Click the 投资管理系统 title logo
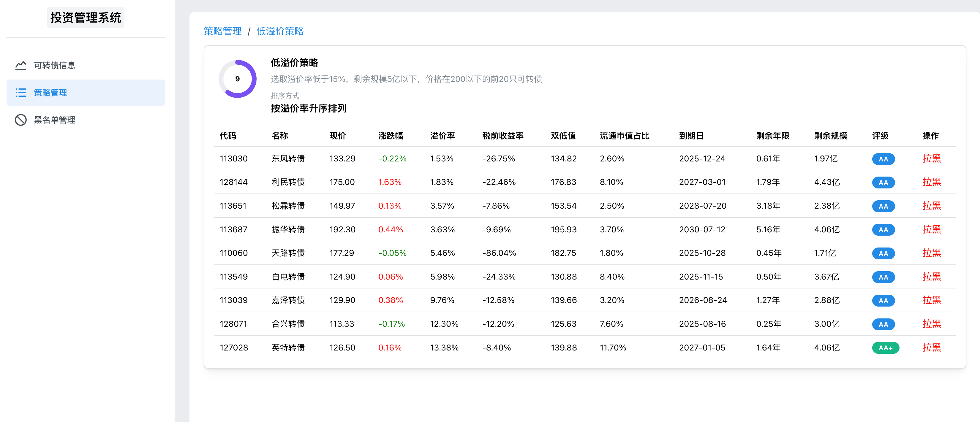The width and height of the screenshot is (980, 422). pyautogui.click(x=86, y=18)
